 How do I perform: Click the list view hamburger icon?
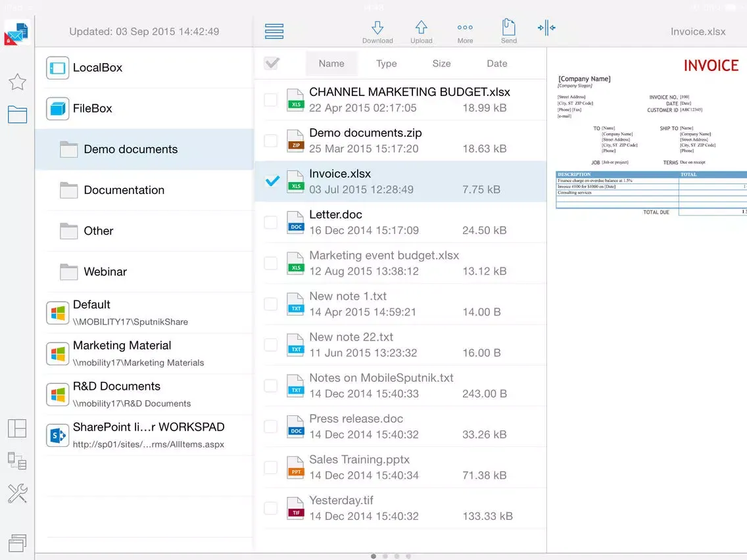(x=274, y=32)
